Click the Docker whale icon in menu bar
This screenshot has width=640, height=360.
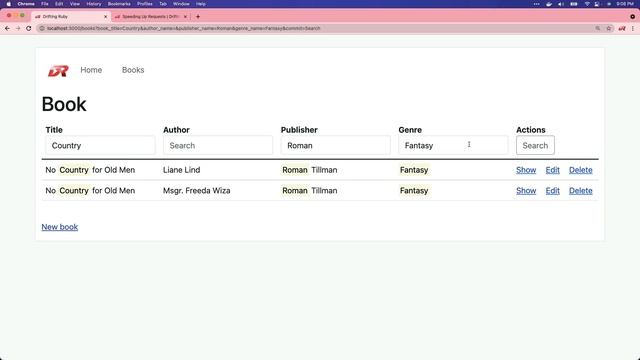tap(549, 4)
